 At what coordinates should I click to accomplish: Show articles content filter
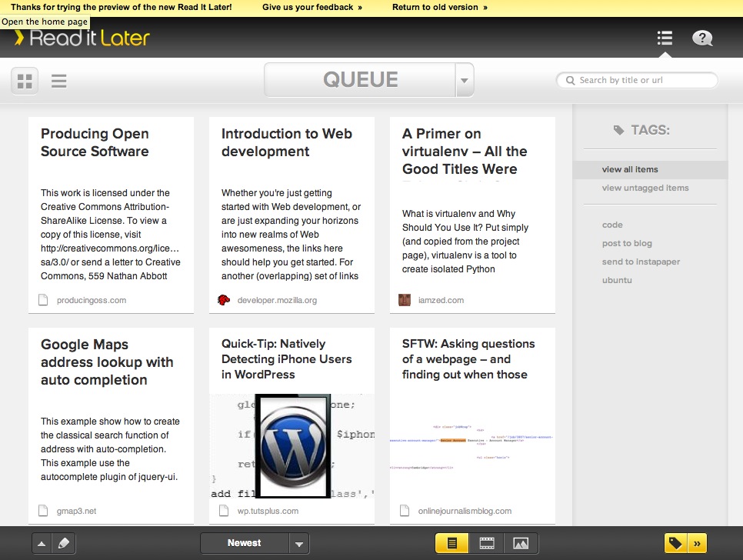[x=452, y=543]
